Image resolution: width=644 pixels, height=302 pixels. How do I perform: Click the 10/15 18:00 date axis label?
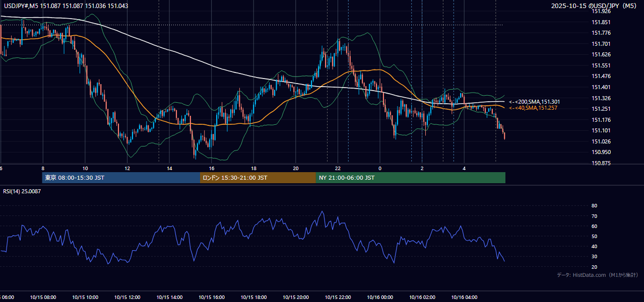(x=253, y=297)
